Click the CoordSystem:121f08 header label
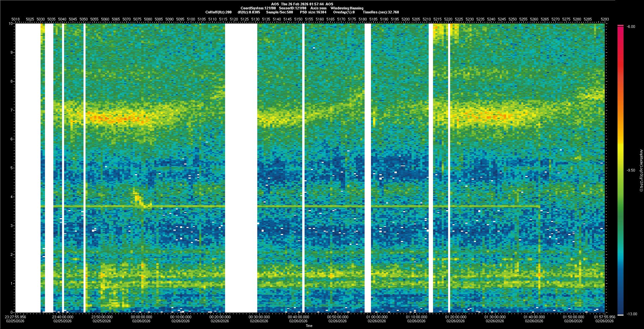The height and width of the screenshot is (329, 644). (258, 8)
